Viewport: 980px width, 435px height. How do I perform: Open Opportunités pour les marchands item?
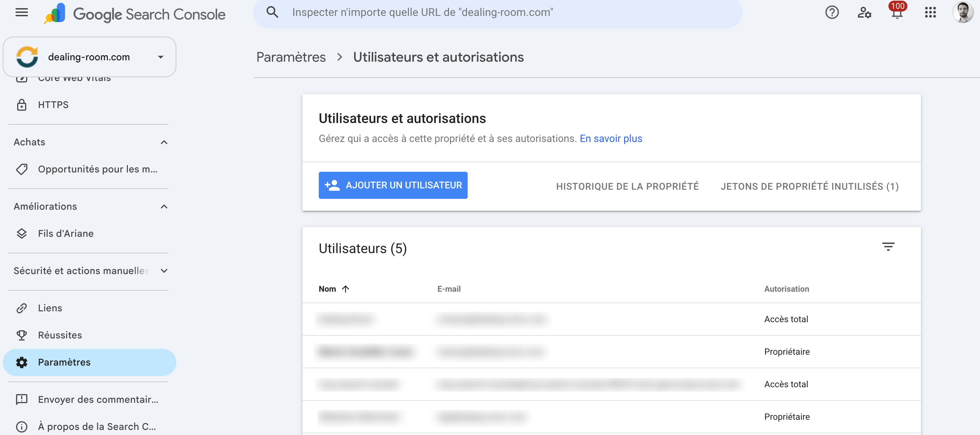tap(90, 169)
